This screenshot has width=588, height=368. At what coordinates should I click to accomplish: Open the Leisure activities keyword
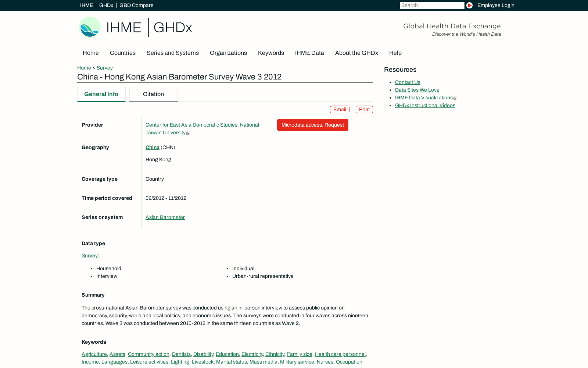pyautogui.click(x=149, y=362)
